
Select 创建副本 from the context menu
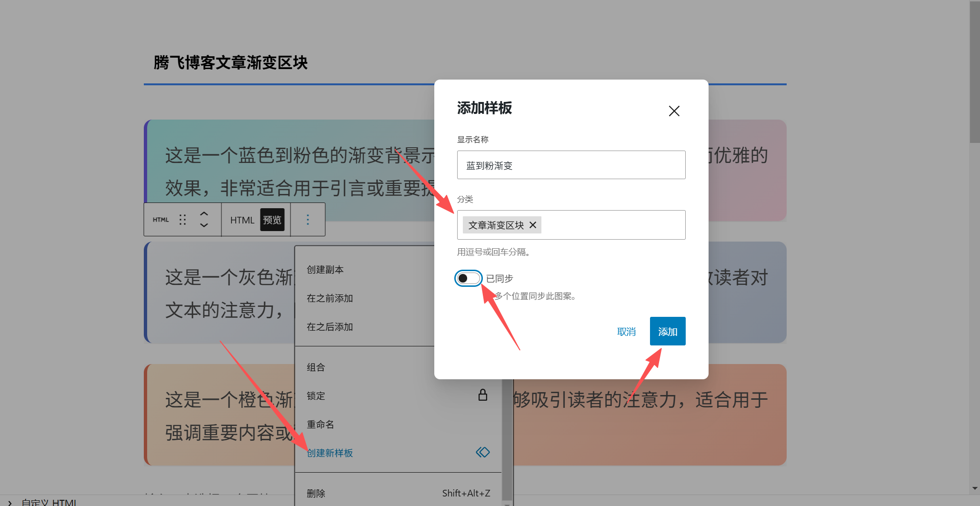(x=324, y=269)
